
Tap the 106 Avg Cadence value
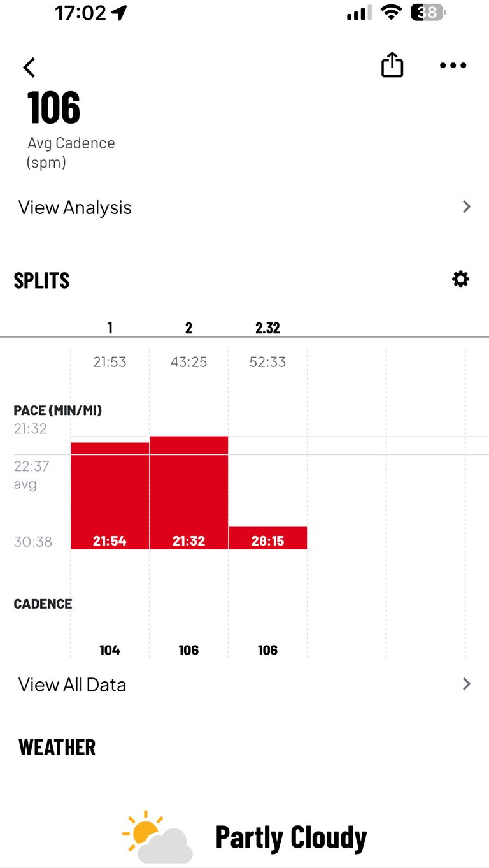[54, 108]
